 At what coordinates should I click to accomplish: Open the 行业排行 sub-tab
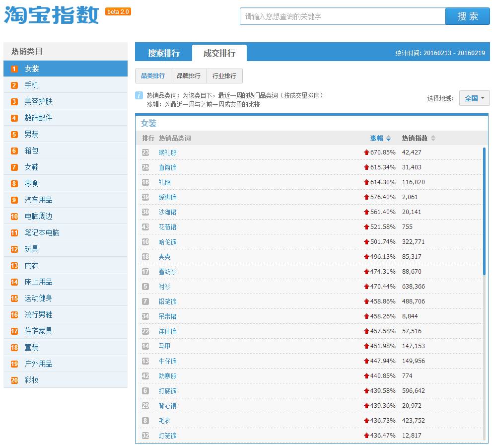(x=224, y=75)
